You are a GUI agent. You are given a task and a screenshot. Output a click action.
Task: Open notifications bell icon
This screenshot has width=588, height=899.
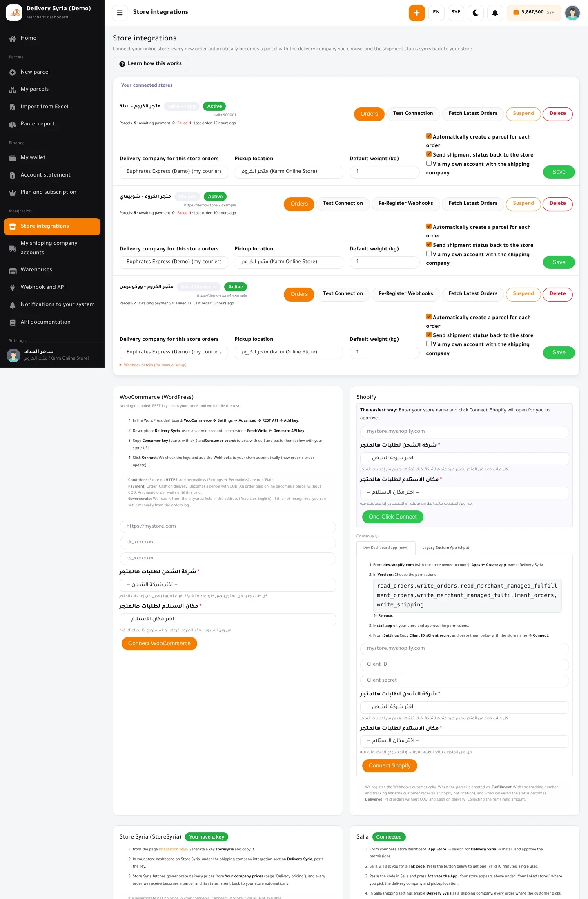[x=495, y=13]
